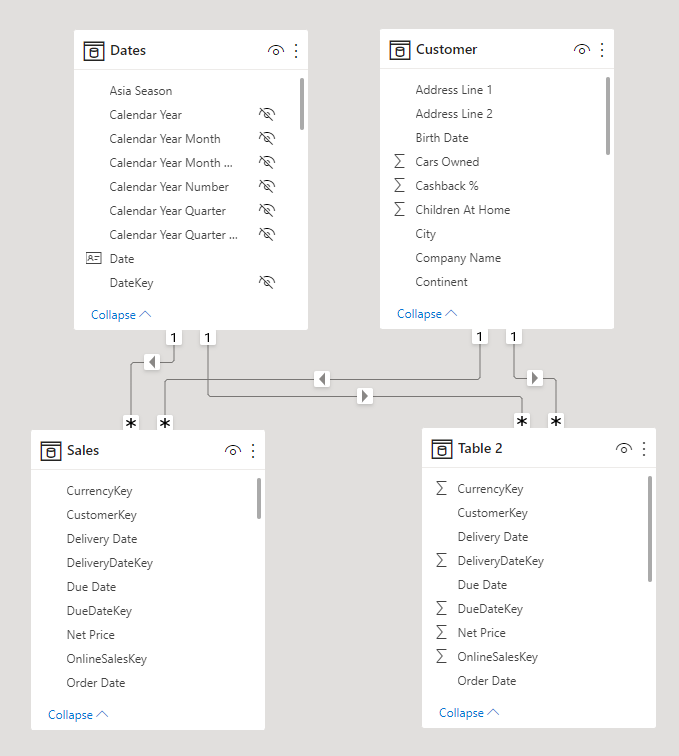679x756 pixels.
Task: Select the Asia Season field
Action: tap(141, 91)
